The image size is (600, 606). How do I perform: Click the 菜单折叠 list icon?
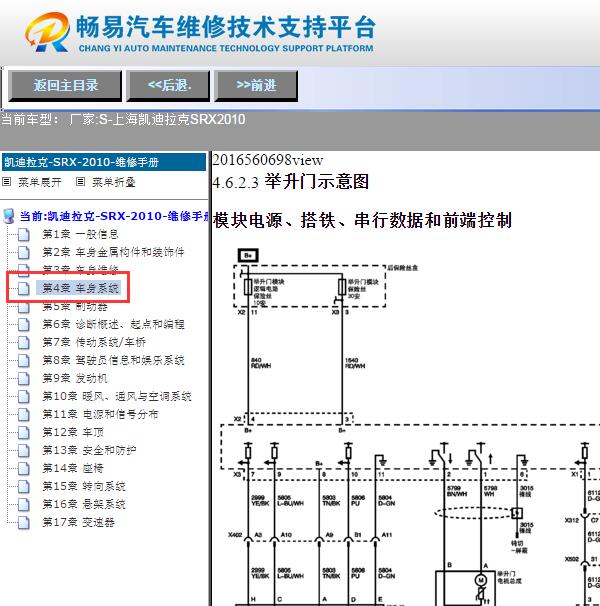coord(80,181)
